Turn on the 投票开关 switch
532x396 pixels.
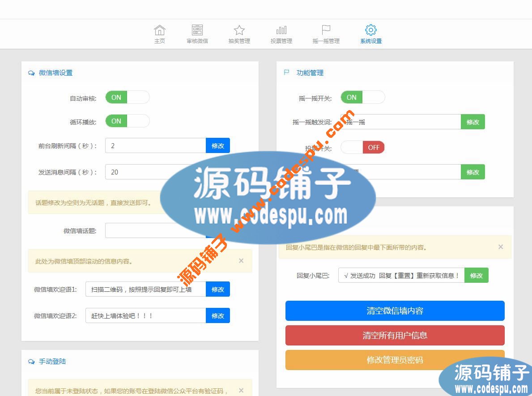[x=363, y=148]
